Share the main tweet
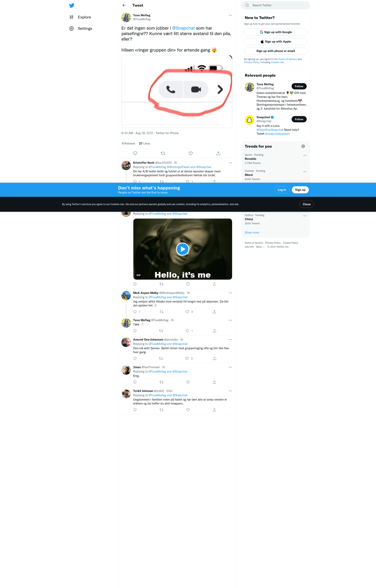The image size is (376, 588). (x=218, y=154)
